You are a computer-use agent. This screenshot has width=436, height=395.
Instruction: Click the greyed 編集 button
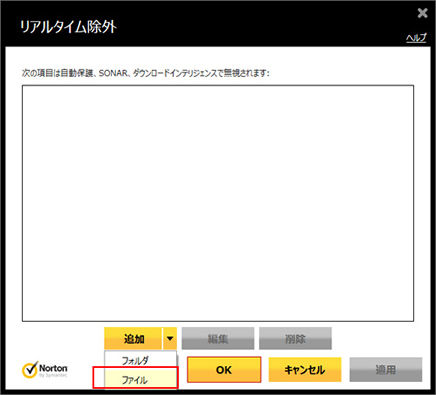[218, 338]
